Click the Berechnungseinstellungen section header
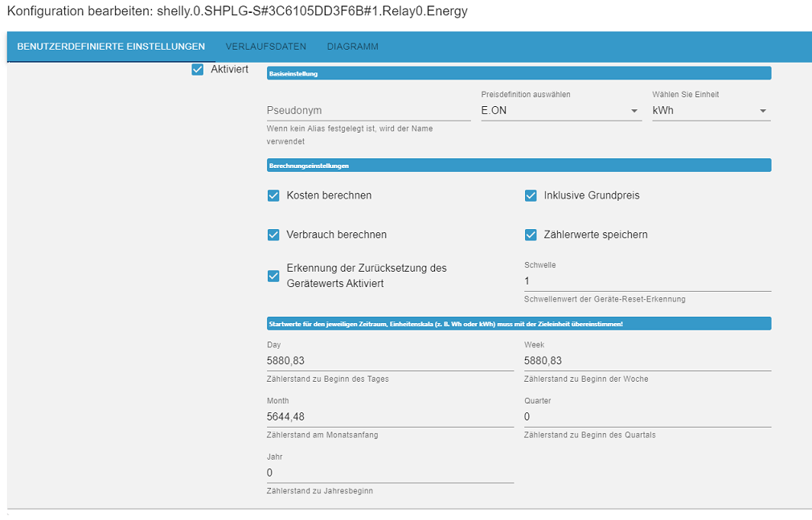The image size is (812, 520). pos(519,166)
